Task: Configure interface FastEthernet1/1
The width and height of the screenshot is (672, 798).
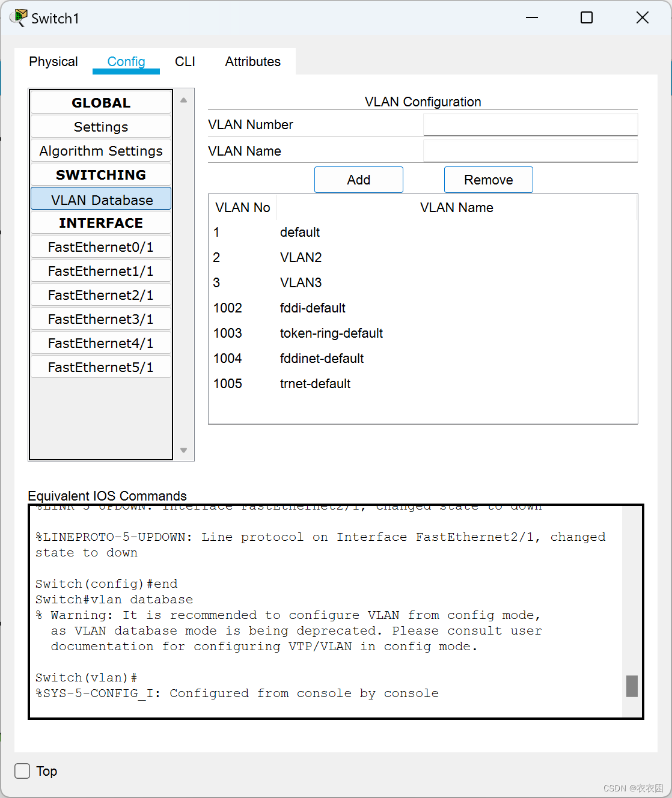Action: pos(101,271)
